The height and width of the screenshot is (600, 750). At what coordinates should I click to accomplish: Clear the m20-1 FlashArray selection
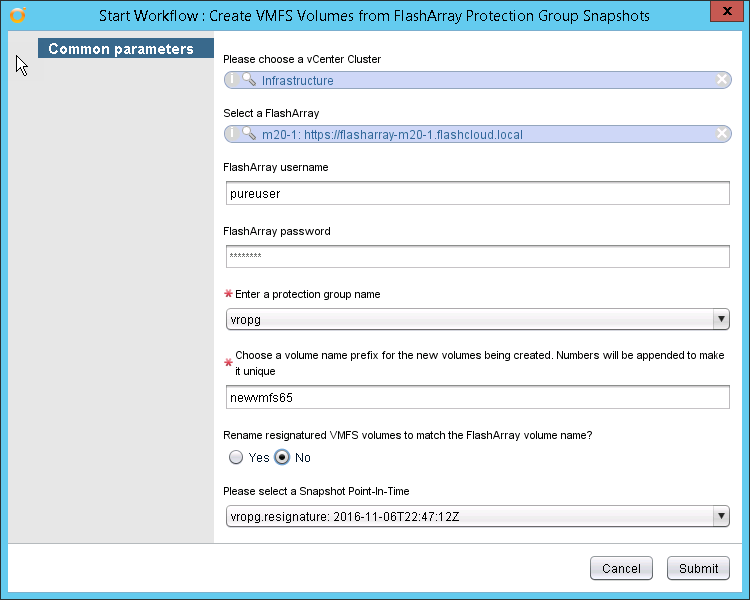point(722,133)
